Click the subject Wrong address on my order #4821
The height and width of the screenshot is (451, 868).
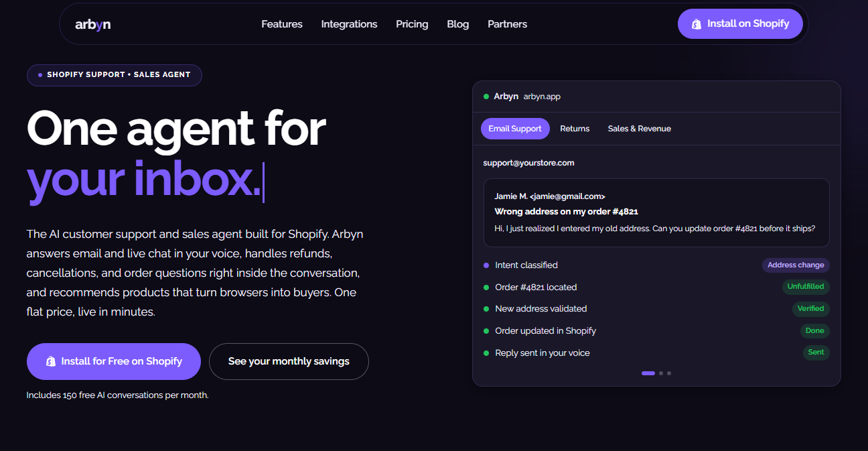(566, 211)
